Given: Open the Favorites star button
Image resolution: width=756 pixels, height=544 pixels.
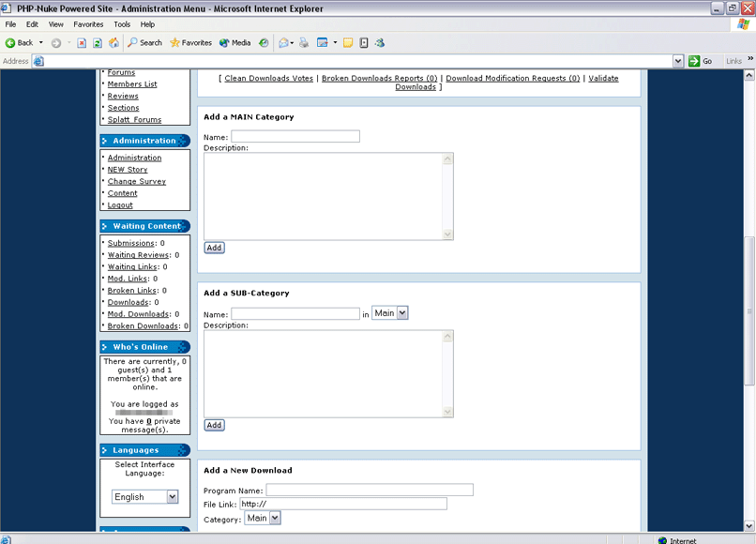Looking at the screenshot, I should 190,42.
